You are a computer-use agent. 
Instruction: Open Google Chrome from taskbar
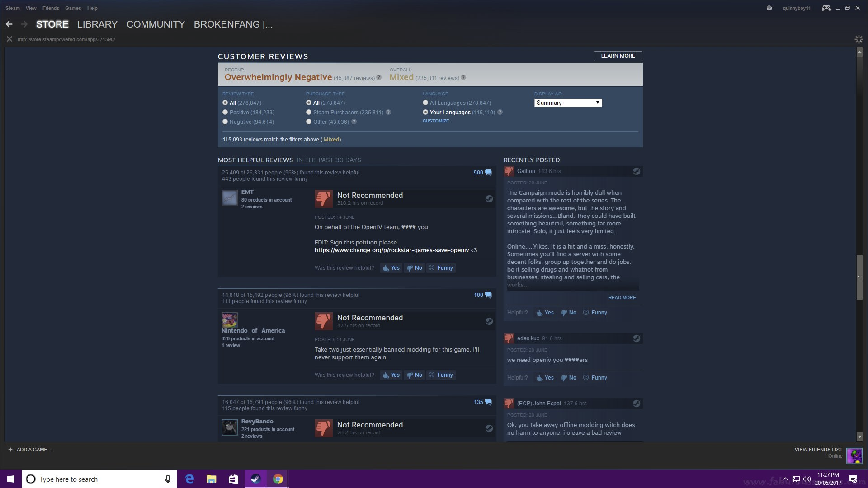tap(278, 479)
